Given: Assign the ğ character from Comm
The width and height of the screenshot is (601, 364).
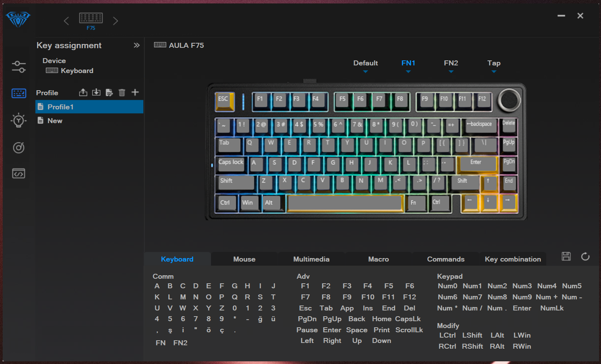Looking at the screenshot, I should tap(260, 319).
